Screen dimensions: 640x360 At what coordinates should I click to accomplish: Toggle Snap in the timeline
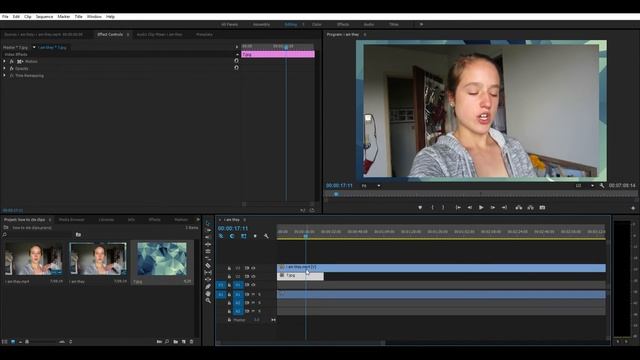(x=232, y=236)
